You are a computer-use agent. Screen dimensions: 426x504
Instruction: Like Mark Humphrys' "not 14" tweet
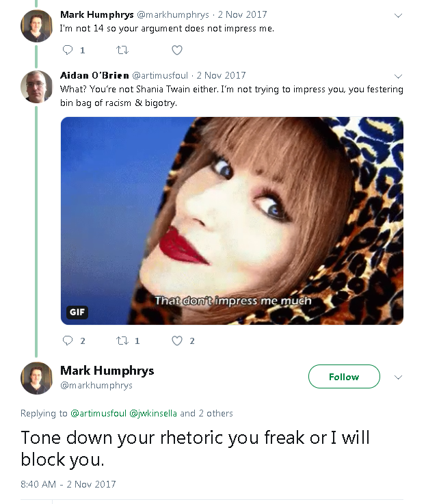coord(177,50)
